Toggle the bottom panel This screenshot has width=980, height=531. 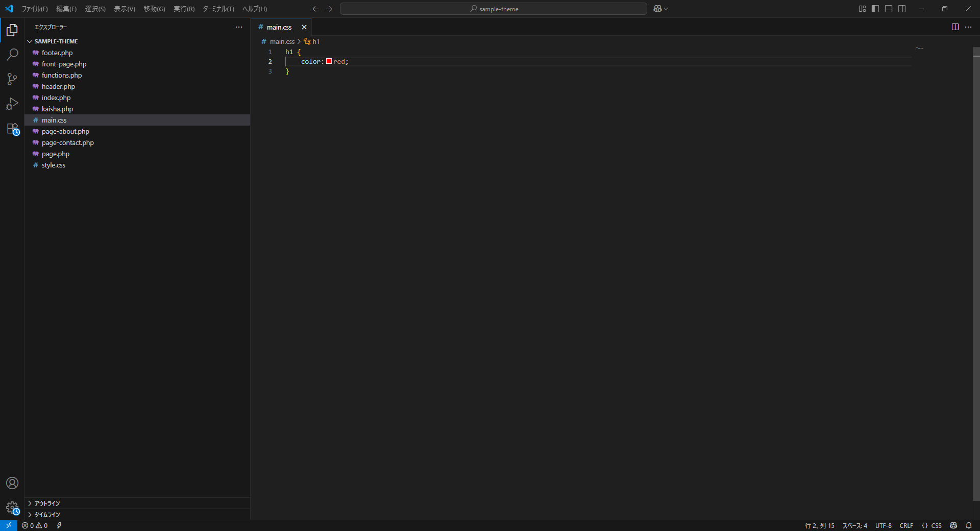[x=889, y=9]
